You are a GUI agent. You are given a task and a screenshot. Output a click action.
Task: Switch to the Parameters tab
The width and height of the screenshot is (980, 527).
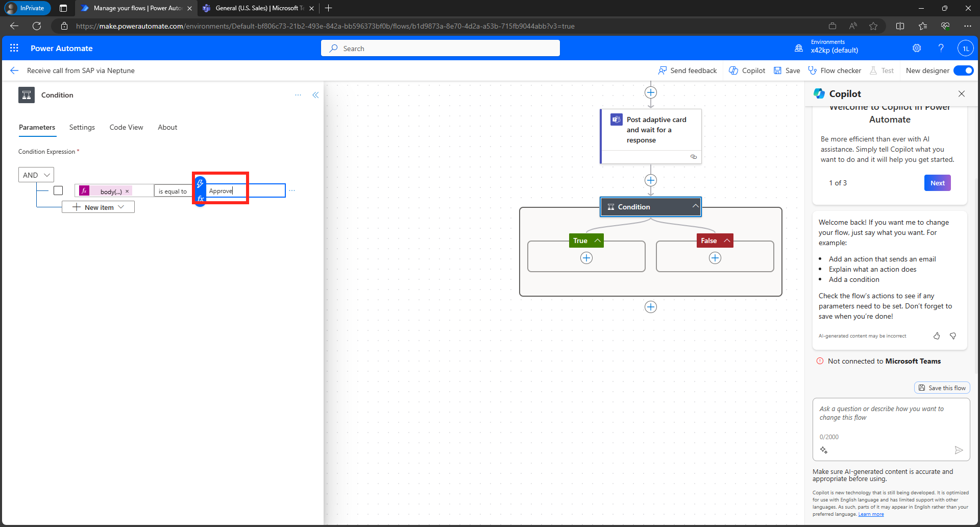[x=37, y=127]
